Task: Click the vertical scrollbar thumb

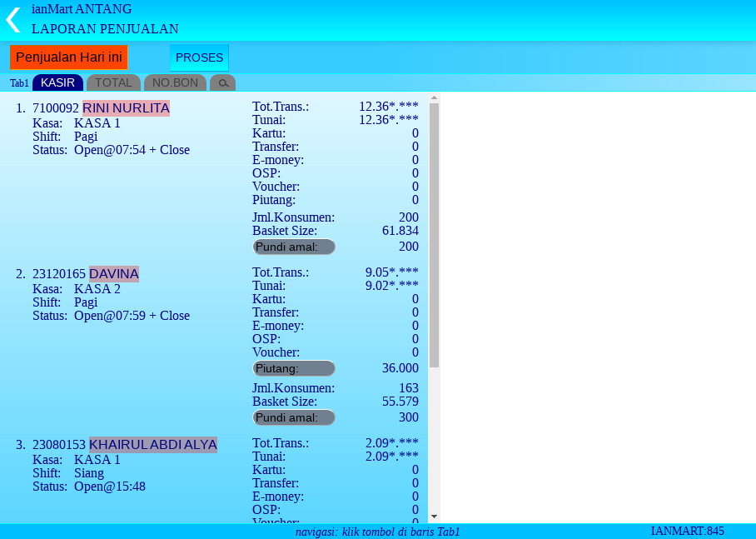Action: coord(434,233)
